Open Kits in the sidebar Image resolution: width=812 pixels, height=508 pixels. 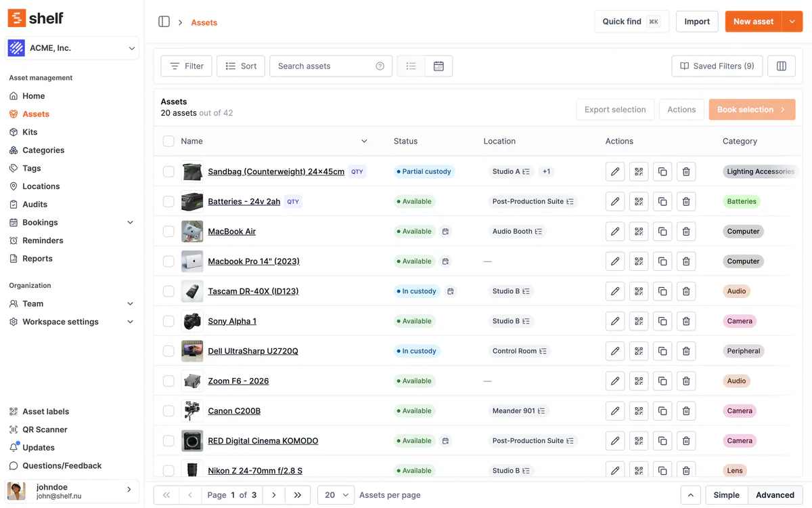coord(30,132)
